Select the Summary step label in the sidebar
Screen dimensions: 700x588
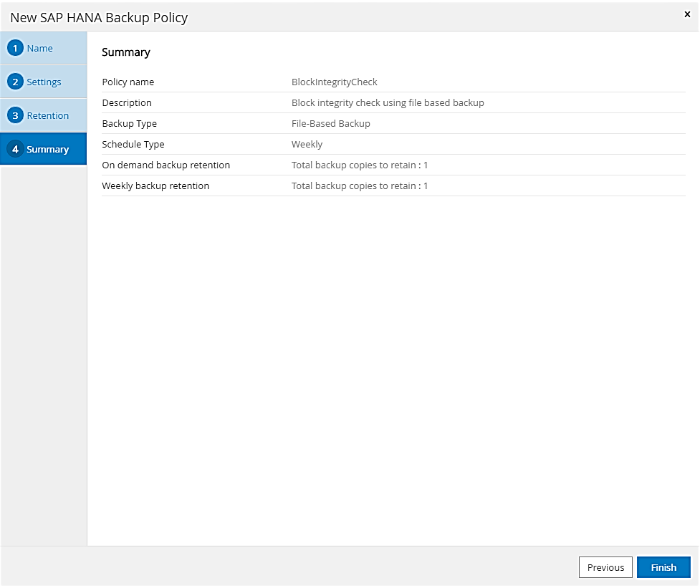48,149
